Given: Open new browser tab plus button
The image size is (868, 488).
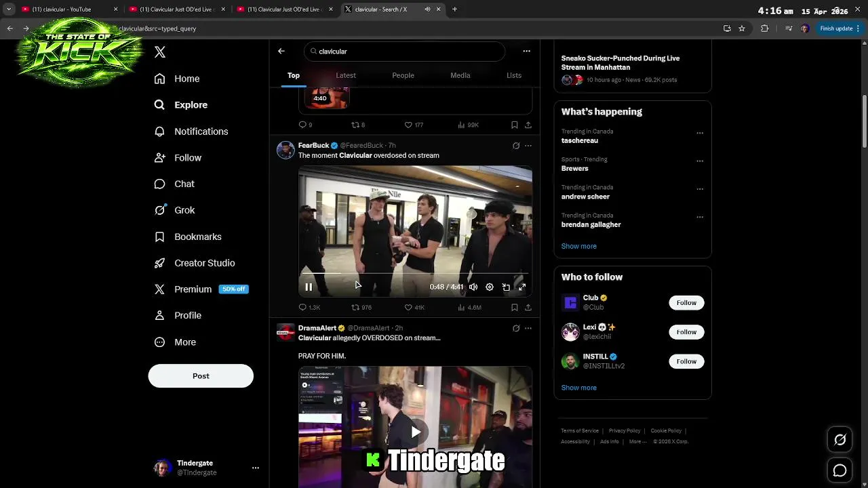Looking at the screenshot, I should coord(454,9).
